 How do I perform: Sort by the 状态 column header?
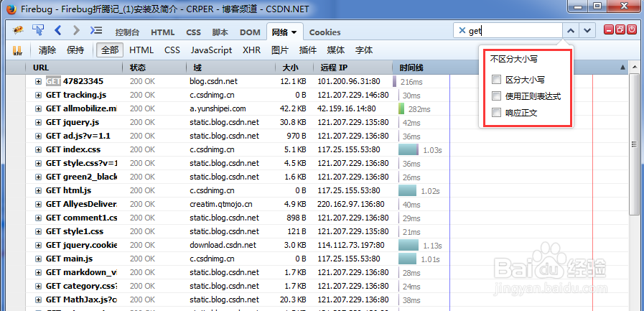pyautogui.click(x=154, y=68)
